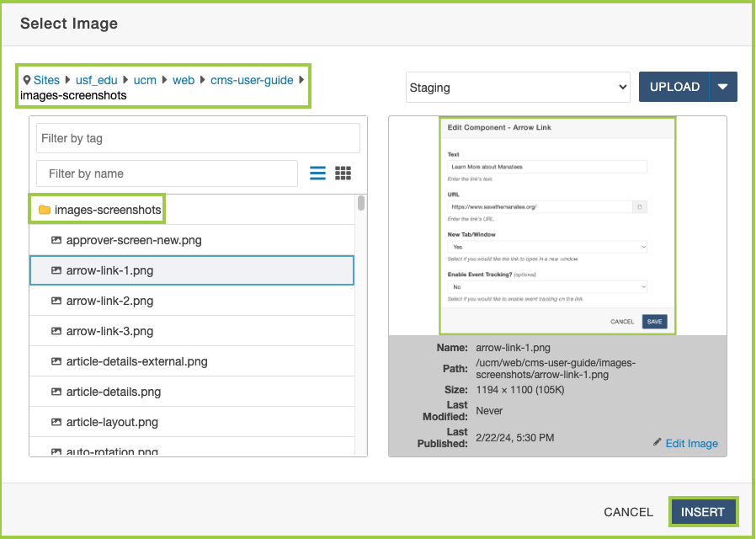This screenshot has height=539, width=756.
Task: Click the images-screenshots folder icon
Action: tap(45, 210)
